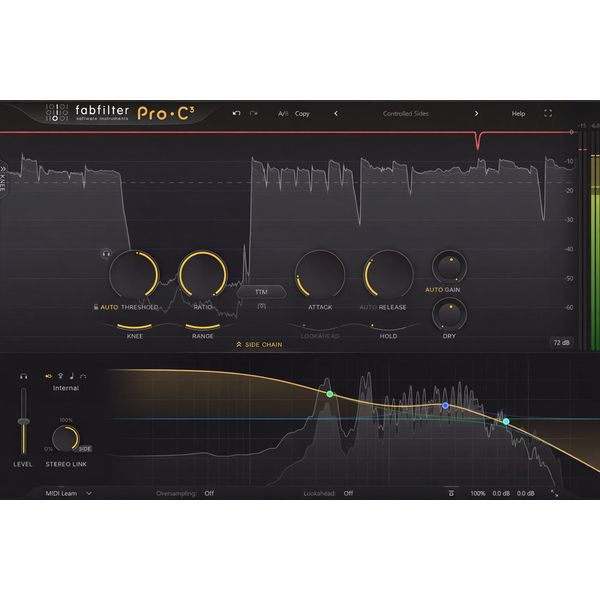Screen dimensions: 600x600
Task: Toggle side chain audition headphone icon above Level
Action: pos(23,377)
